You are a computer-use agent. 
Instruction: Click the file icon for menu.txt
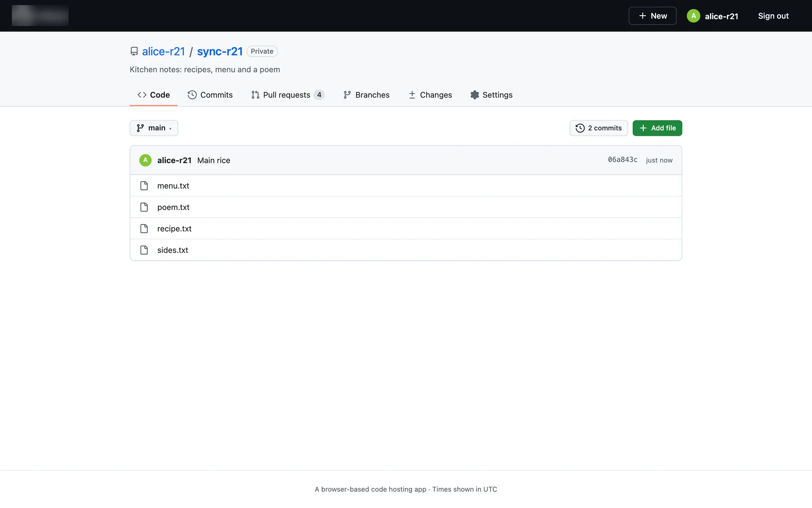pyautogui.click(x=144, y=186)
